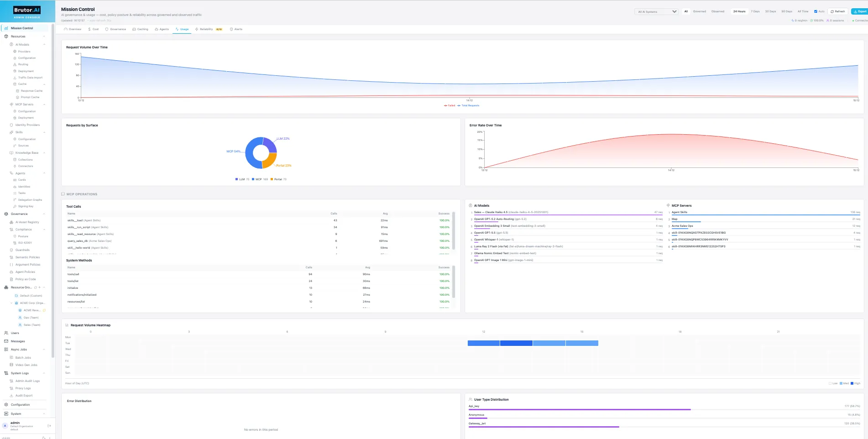Viewport: 868px width, 439px height.
Task: Collapse the Resources section chevron
Action: click(44, 37)
